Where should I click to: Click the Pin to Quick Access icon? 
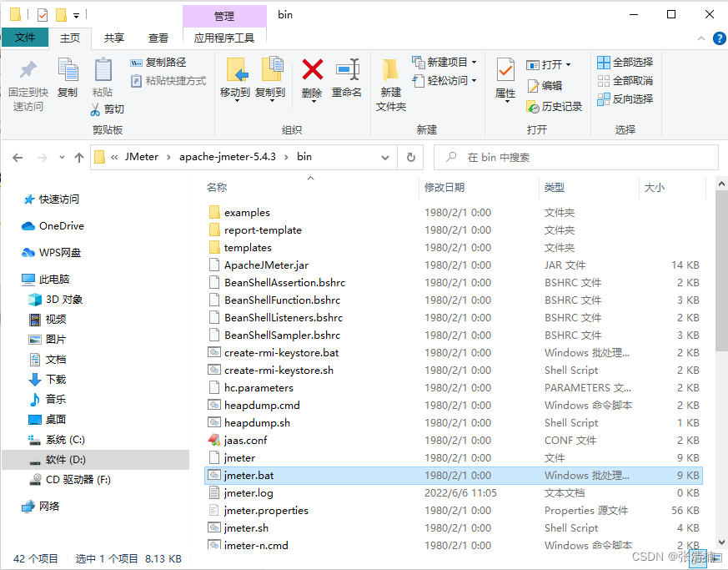[28, 71]
